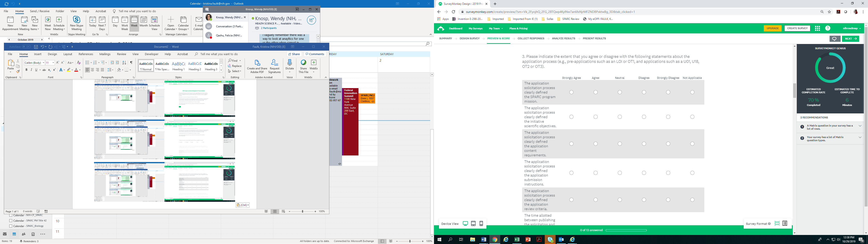Toggle Show/Hide paragraph marks in Word
This screenshot has height=244, width=868.
tap(131, 63)
